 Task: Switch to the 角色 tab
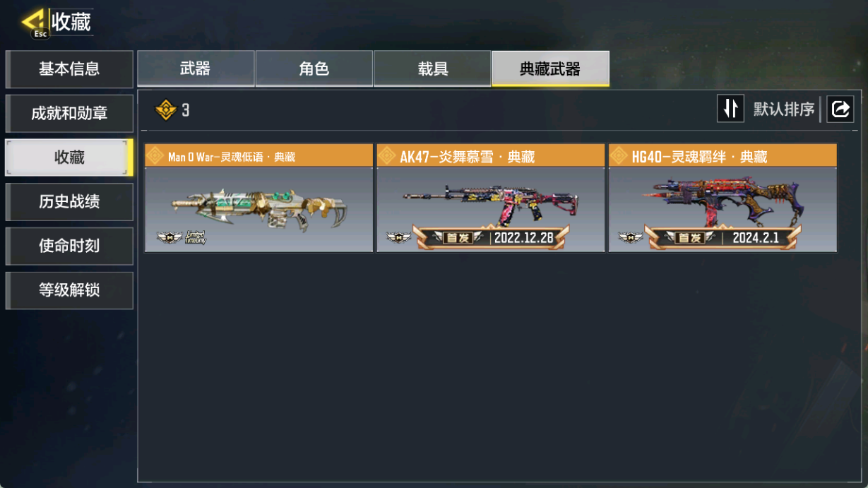pyautogui.click(x=314, y=69)
